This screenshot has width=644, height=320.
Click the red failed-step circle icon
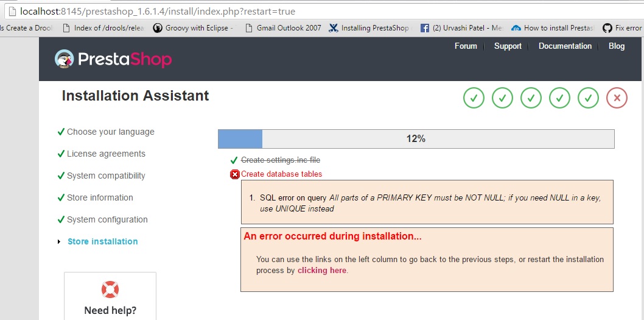[x=617, y=98]
